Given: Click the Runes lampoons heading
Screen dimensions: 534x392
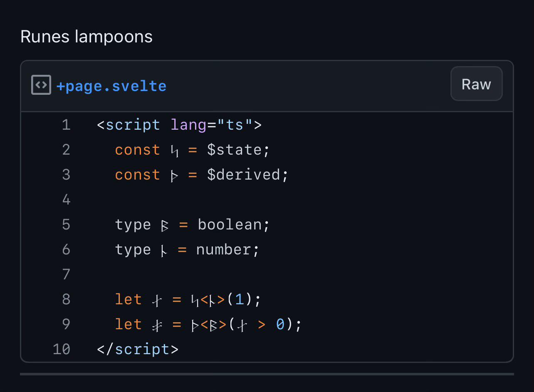Looking at the screenshot, I should click(x=87, y=37).
